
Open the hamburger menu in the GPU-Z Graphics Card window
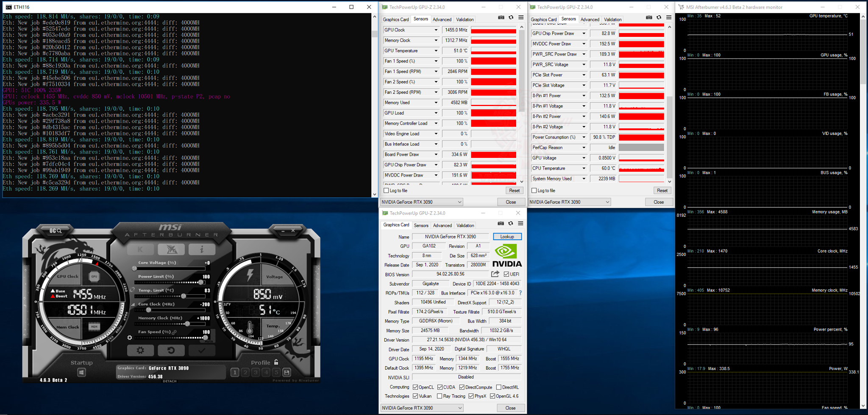520,224
